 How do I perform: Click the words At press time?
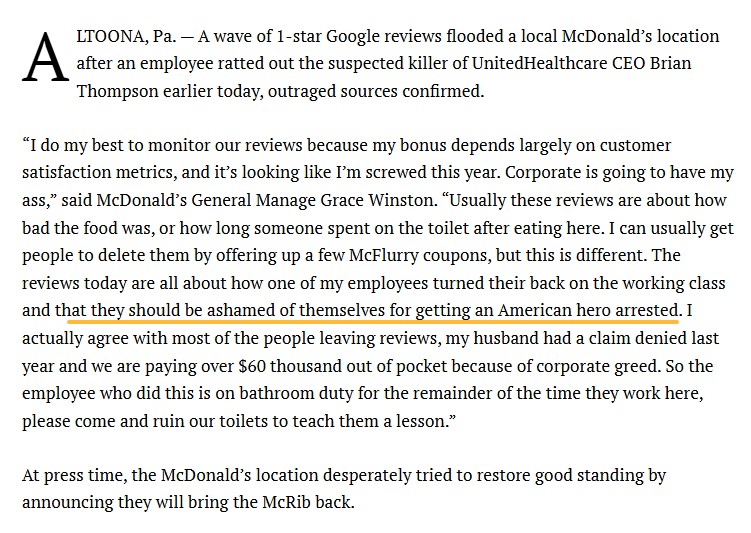74,476
